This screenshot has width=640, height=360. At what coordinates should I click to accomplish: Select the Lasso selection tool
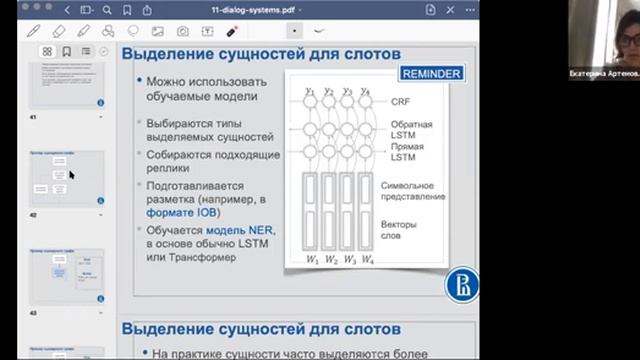coord(133,31)
